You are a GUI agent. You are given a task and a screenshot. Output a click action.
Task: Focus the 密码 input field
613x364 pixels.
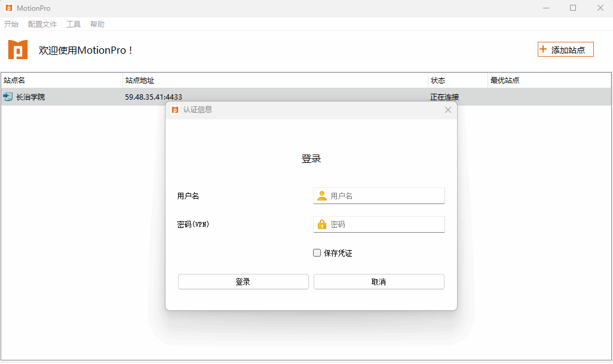385,224
